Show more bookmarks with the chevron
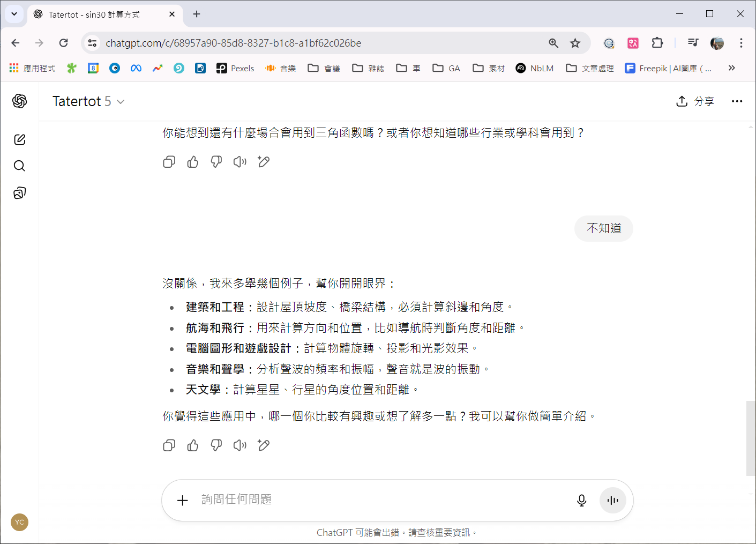756x544 pixels. 732,68
